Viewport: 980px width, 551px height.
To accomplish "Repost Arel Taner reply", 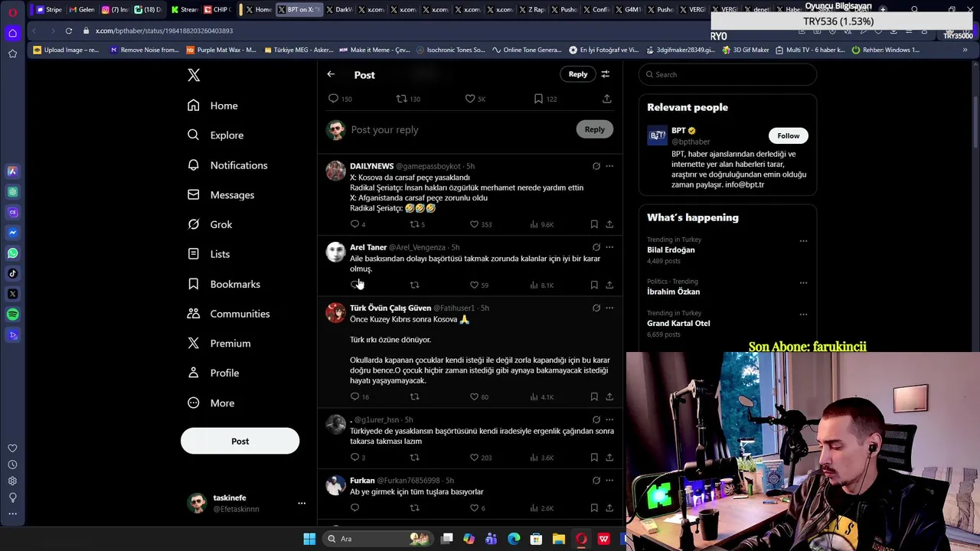I will click(414, 285).
